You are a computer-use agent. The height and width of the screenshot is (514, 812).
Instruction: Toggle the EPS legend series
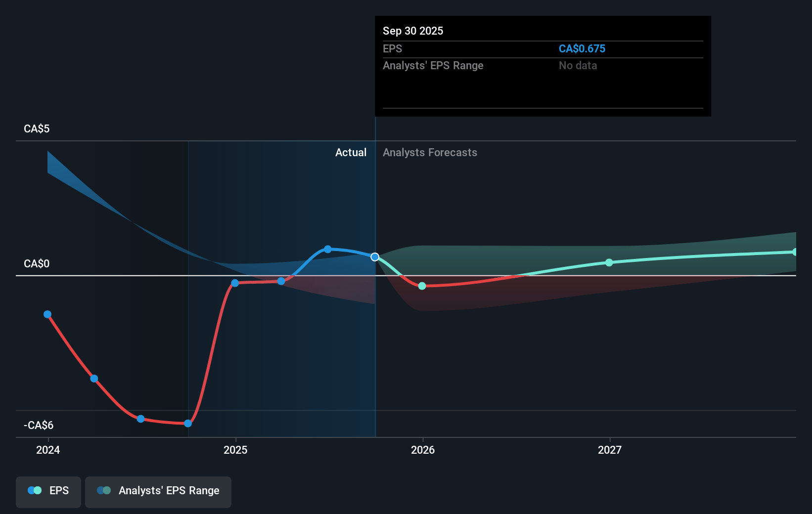coord(48,491)
